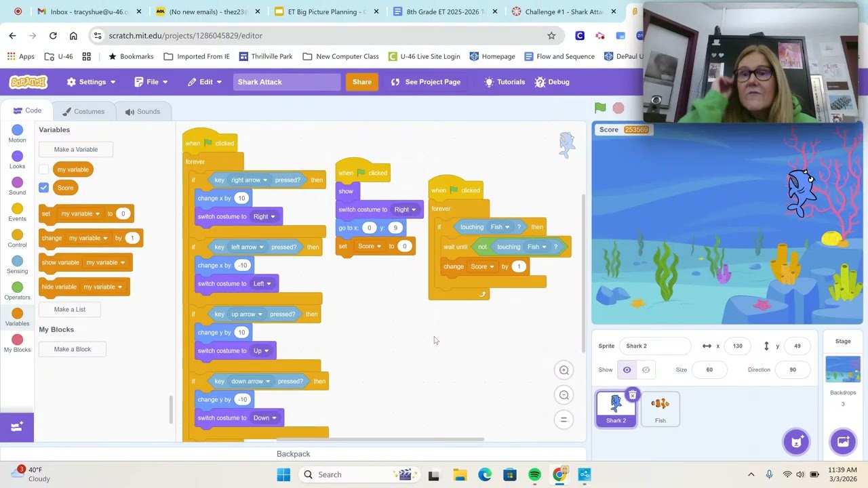This screenshot has height=488, width=868.
Task: Open Microsoft Edge from taskbar
Action: click(485, 474)
